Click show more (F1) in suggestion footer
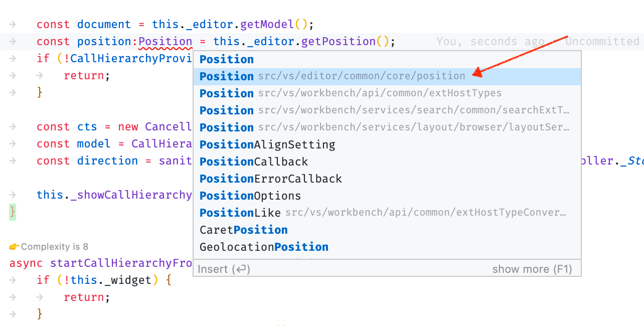 coord(533,269)
